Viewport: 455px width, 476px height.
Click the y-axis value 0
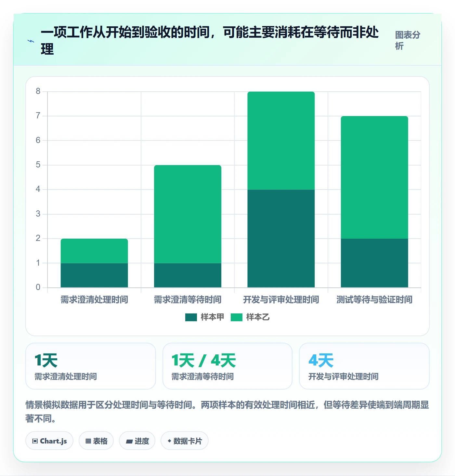[x=38, y=287]
